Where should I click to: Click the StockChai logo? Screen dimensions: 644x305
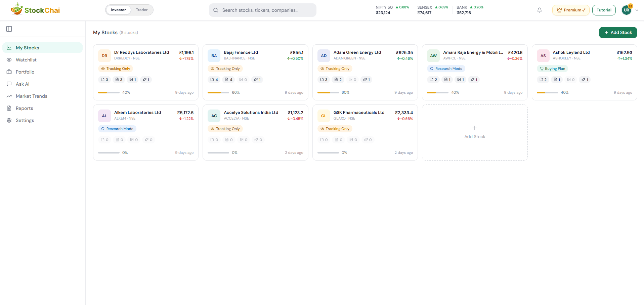(35, 10)
